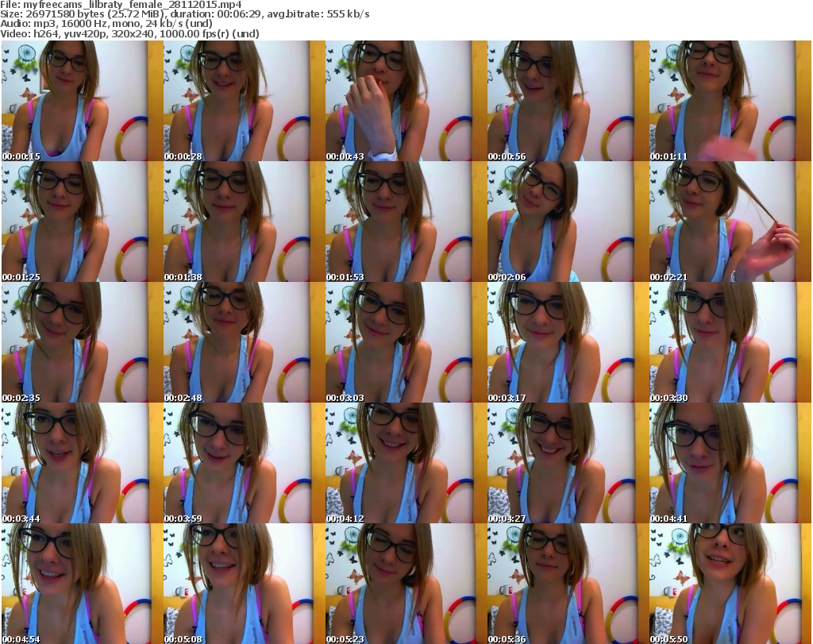The image size is (813, 644).
Task: Select the thumbnail stamped 00:00:43
Action: 406,101
